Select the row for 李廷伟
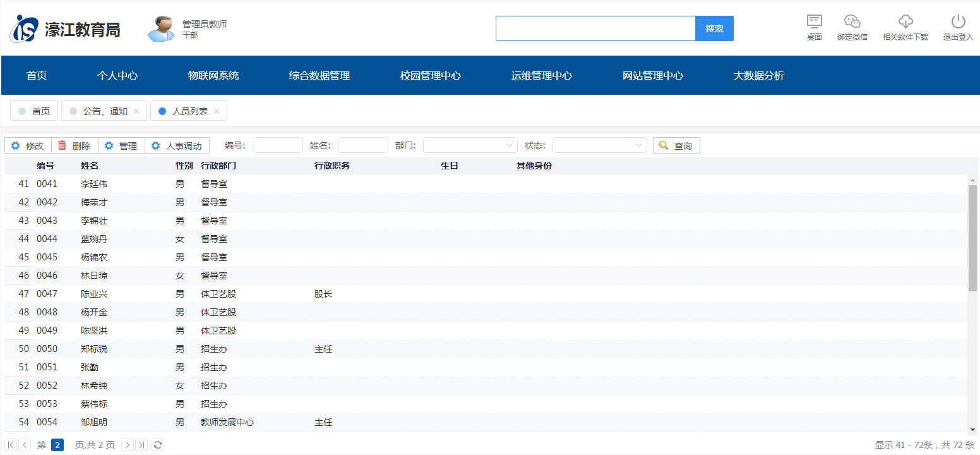This screenshot has width=980, height=455. (x=486, y=184)
